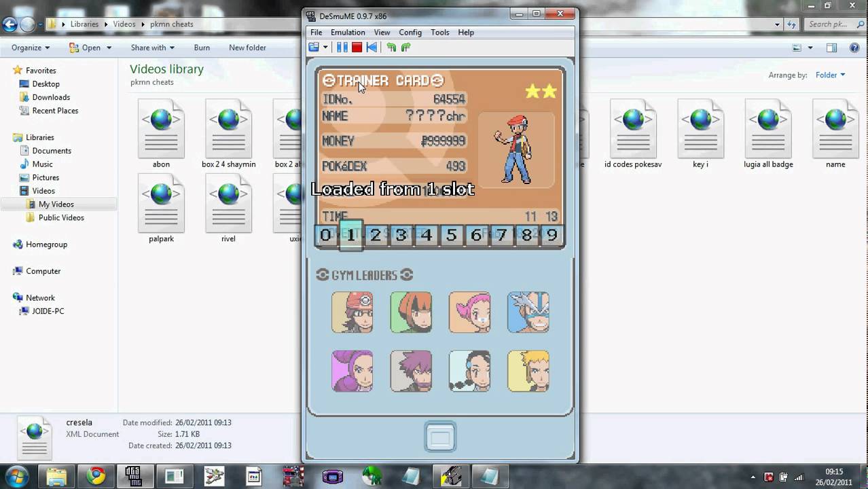Open the Help menu in DeSmuME
The height and width of the screenshot is (489, 868).
point(466,32)
